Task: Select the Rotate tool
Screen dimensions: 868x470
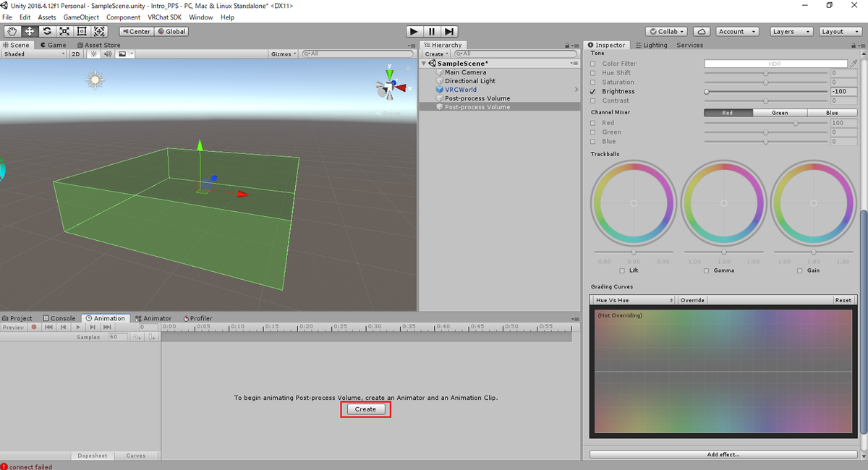Action: tap(47, 31)
